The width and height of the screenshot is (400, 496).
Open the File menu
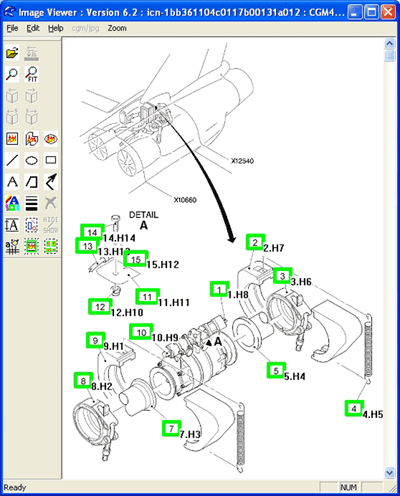[x=12, y=28]
